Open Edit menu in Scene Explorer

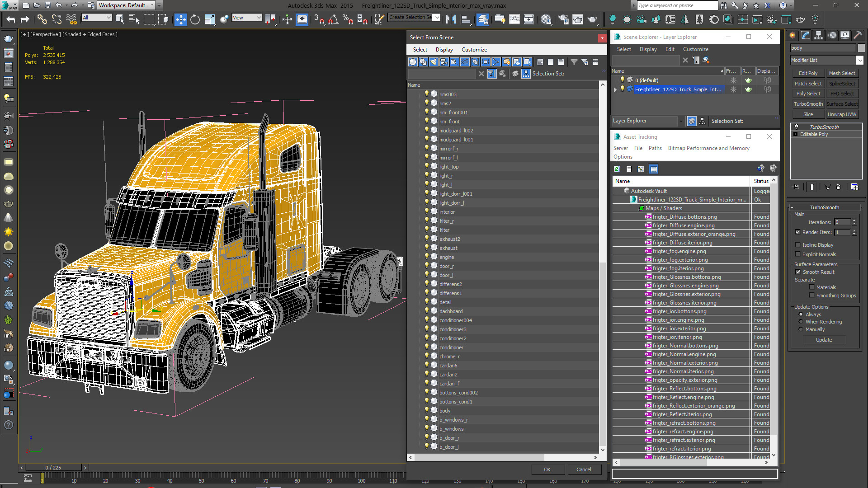[x=670, y=49]
